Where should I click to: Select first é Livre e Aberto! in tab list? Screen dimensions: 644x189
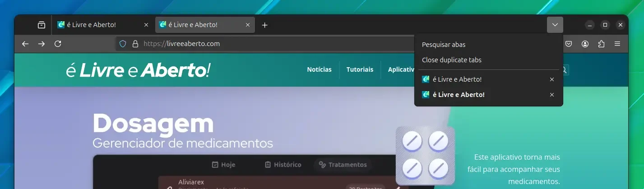tap(481, 79)
